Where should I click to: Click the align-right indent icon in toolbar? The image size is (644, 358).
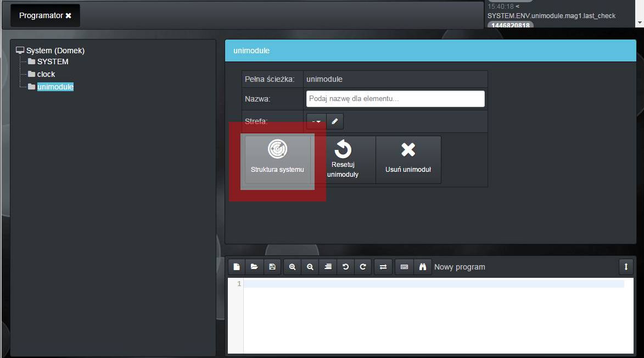coord(328,267)
